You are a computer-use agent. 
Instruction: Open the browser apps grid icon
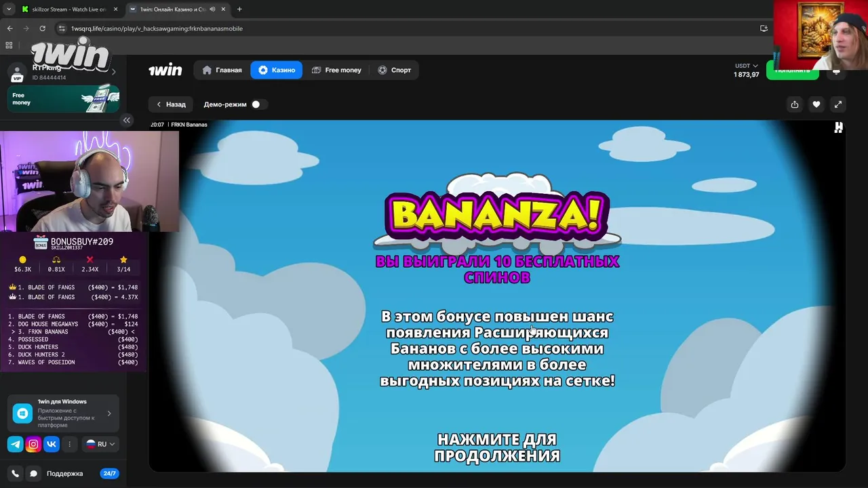tap(9, 45)
